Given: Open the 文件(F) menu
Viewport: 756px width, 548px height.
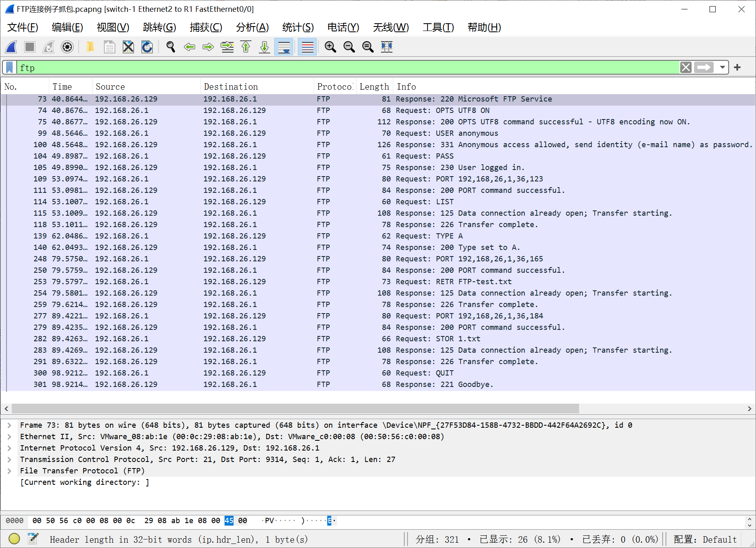Looking at the screenshot, I should (23, 27).
